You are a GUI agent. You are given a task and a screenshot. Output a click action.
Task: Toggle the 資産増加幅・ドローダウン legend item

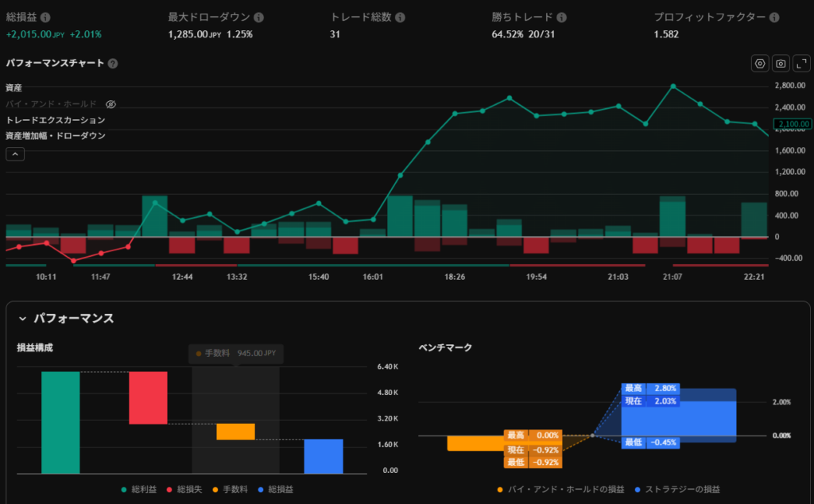click(x=55, y=136)
